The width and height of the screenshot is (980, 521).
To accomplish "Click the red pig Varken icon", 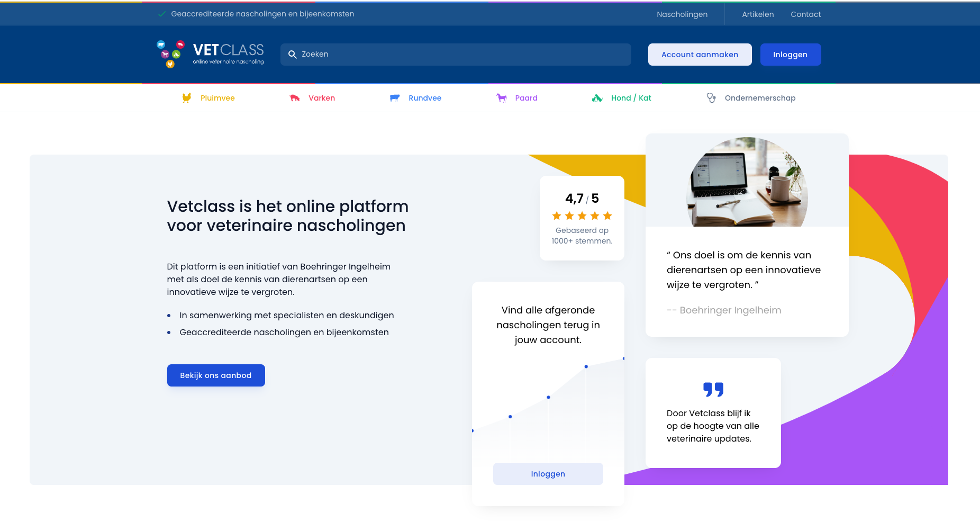I will click(x=295, y=98).
